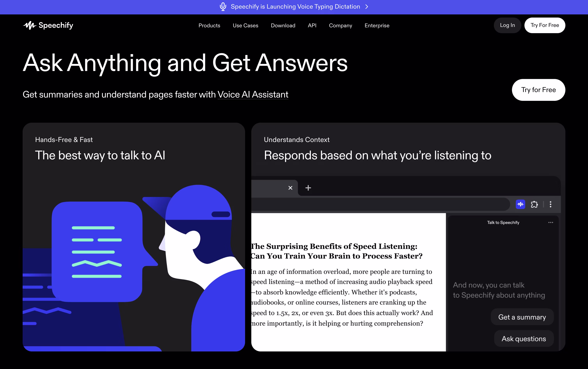Open the Use Cases menu
588x369 pixels.
coord(245,25)
